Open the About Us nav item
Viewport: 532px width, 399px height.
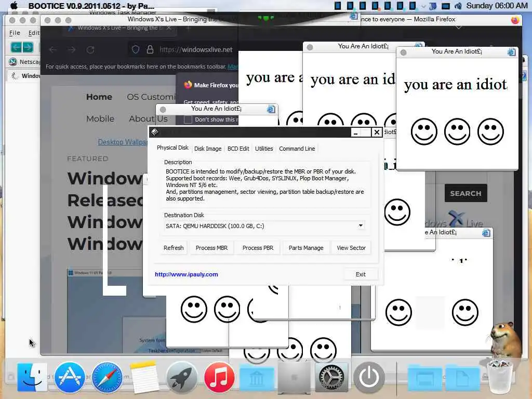tap(148, 119)
